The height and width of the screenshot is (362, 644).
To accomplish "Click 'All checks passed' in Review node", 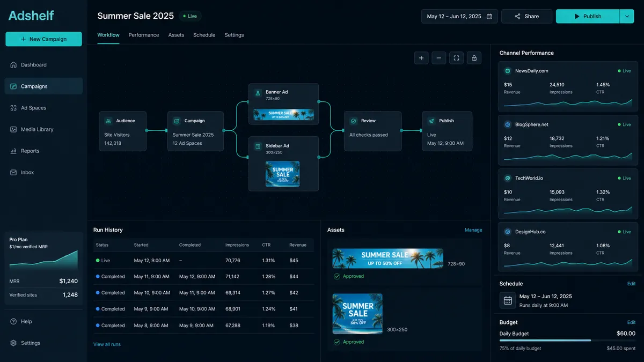I will (369, 135).
